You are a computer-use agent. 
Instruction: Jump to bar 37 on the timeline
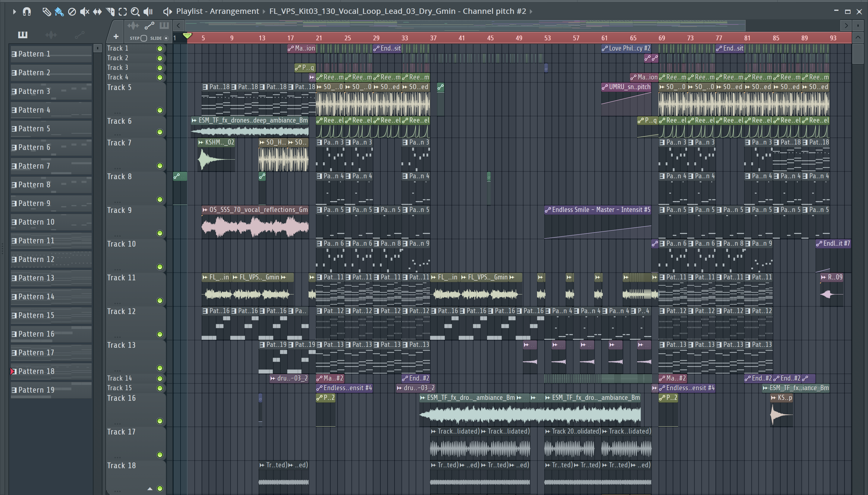click(433, 38)
